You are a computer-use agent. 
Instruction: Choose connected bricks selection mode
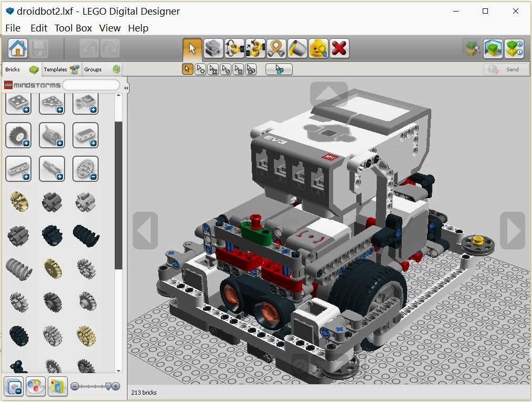pos(213,69)
